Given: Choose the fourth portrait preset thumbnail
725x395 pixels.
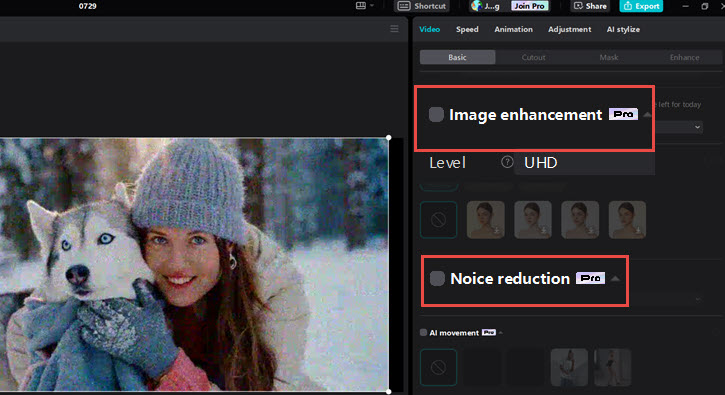Looking at the screenshot, I should (627, 220).
